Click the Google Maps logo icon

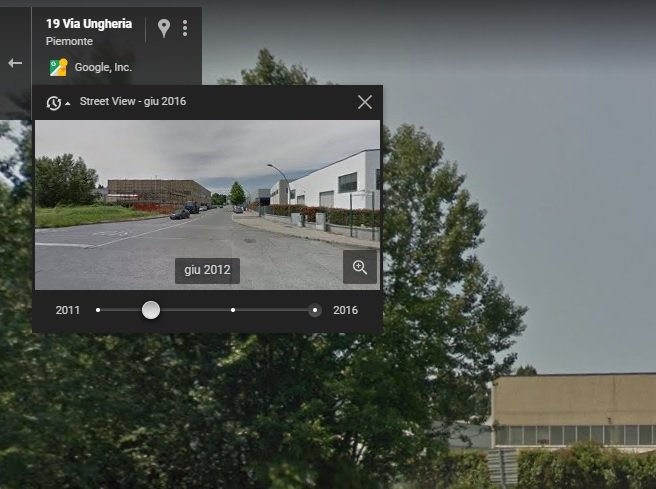(59, 67)
